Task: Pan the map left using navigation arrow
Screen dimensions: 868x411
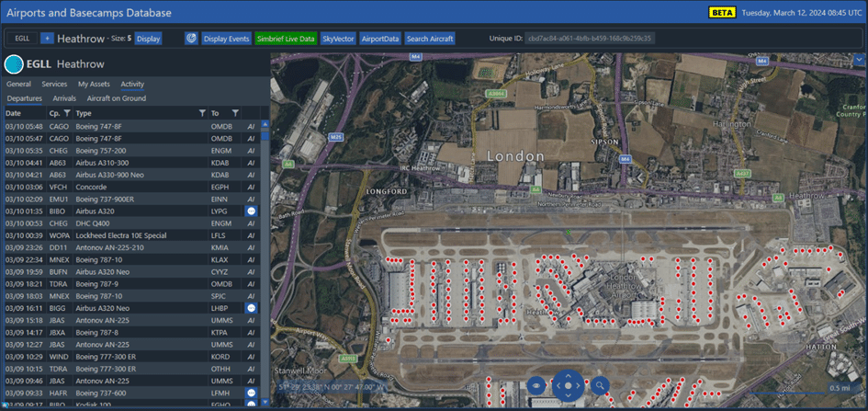Action: (557, 385)
